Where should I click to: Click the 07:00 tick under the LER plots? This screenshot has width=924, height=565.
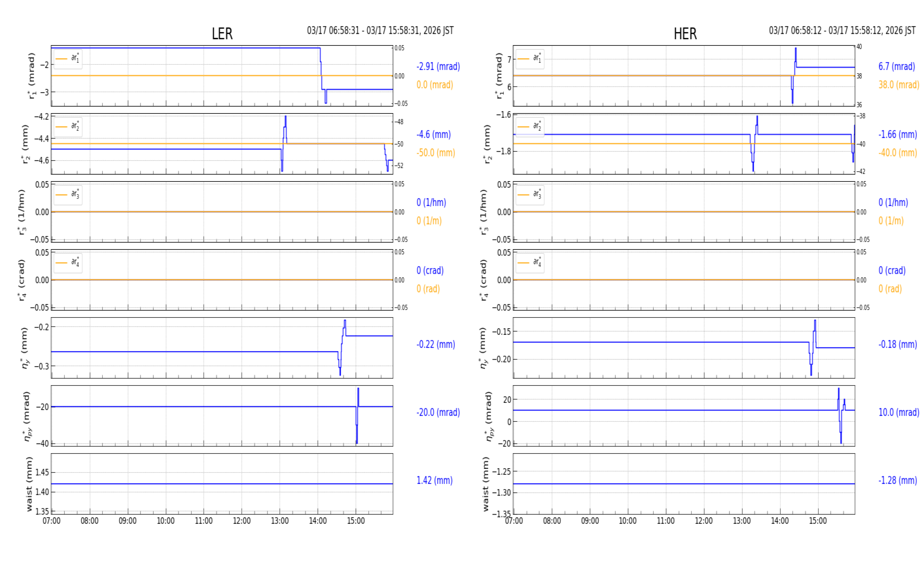click(52, 521)
